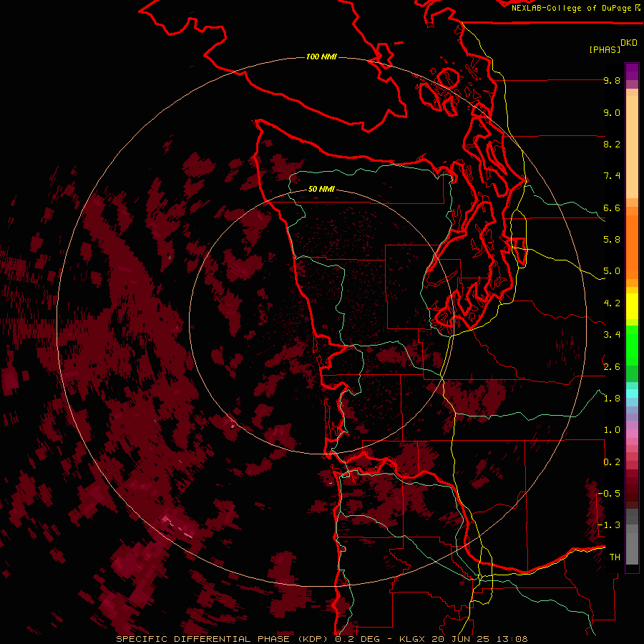Click the 9.0 scale value
Viewport: 644px width, 644px height.
point(612,112)
